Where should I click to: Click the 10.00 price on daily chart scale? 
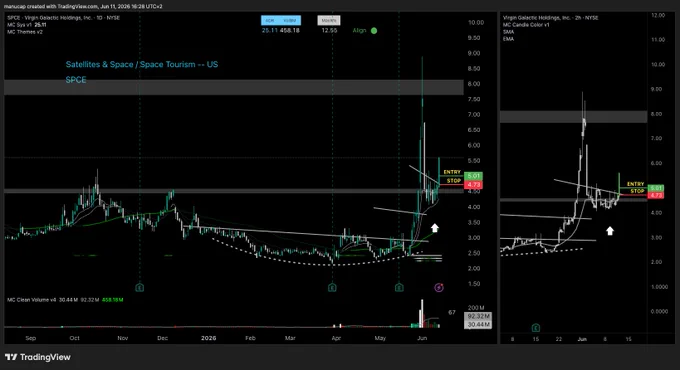pos(476,23)
